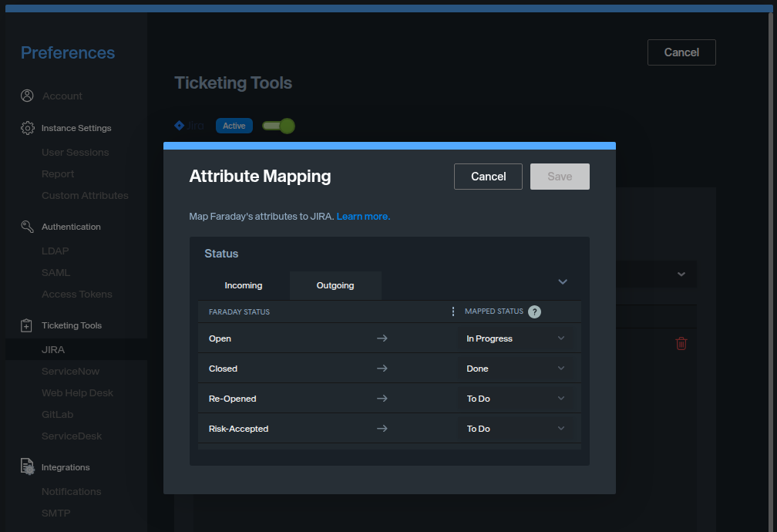The image size is (777, 532).
Task: Click the three-dot column options icon
Action: [x=453, y=311]
